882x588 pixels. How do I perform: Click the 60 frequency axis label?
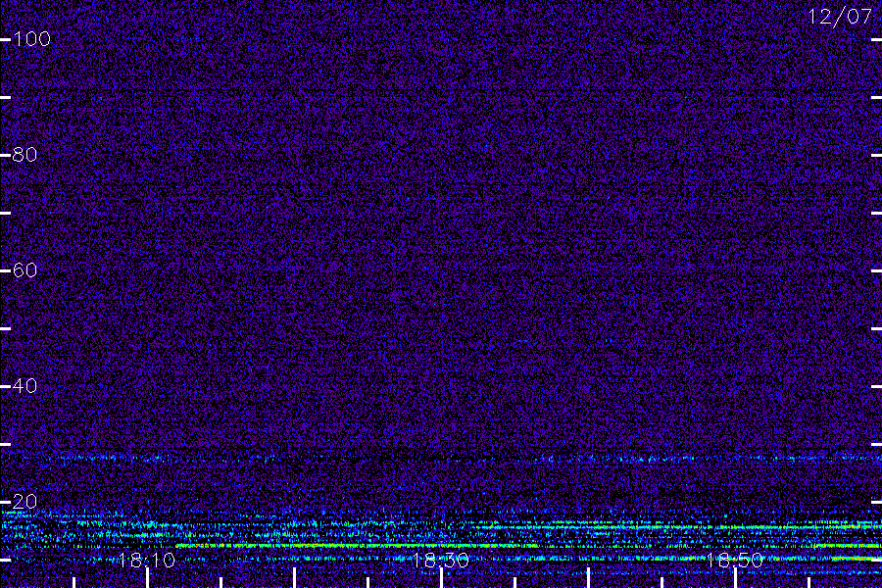tap(24, 270)
